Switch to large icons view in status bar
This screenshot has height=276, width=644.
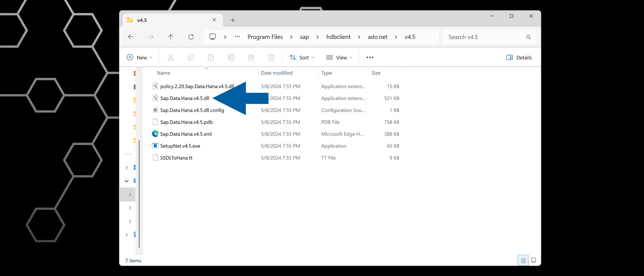click(534, 260)
